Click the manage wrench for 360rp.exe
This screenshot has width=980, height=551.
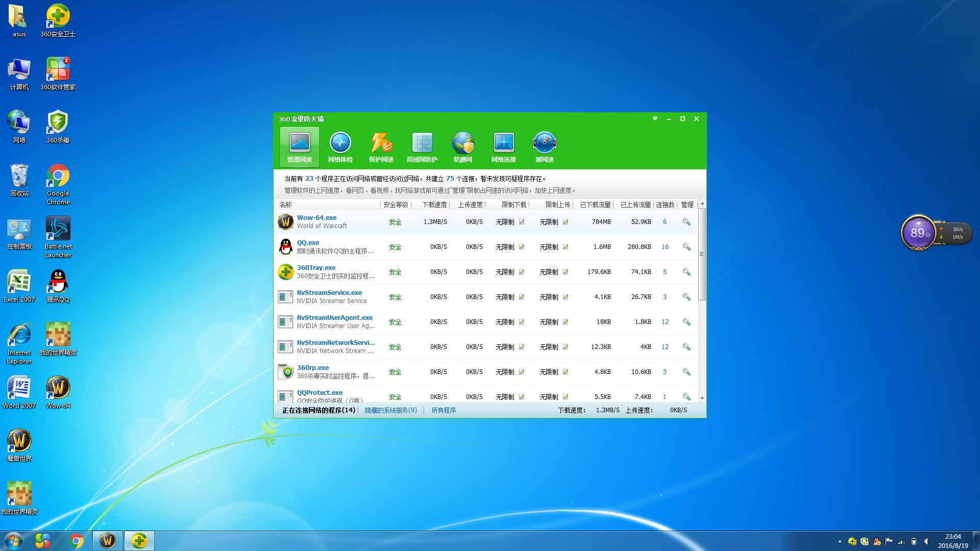click(x=687, y=372)
